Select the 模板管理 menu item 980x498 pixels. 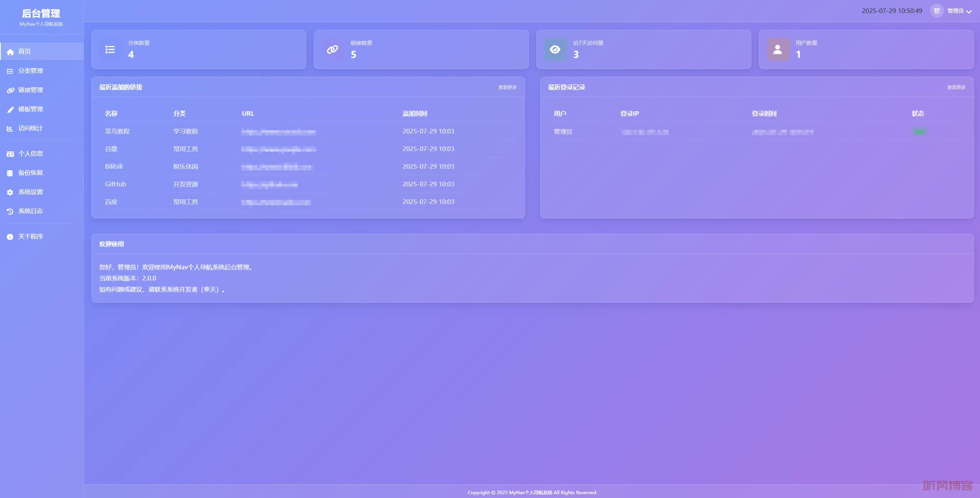coord(31,109)
